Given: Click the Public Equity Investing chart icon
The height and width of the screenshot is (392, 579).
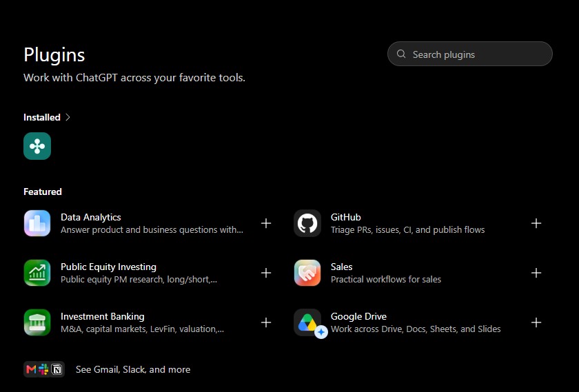Looking at the screenshot, I should [37, 273].
